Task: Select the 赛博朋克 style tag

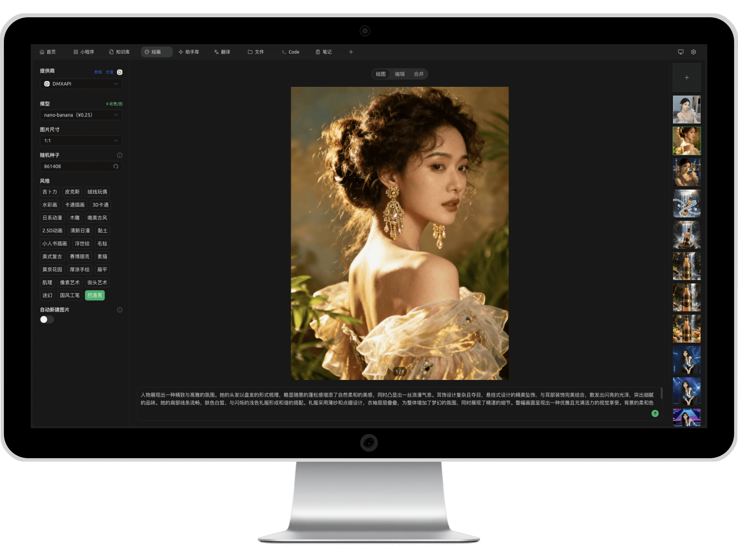Action: pyautogui.click(x=80, y=257)
